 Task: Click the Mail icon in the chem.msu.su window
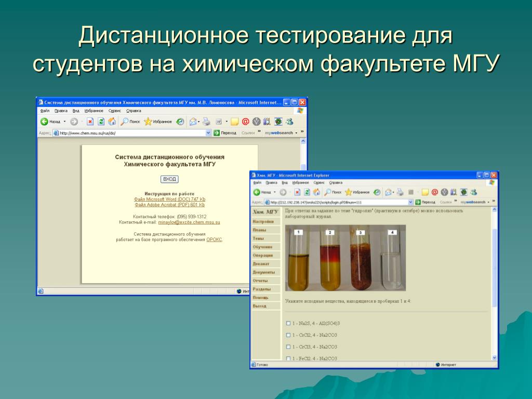[x=193, y=122]
